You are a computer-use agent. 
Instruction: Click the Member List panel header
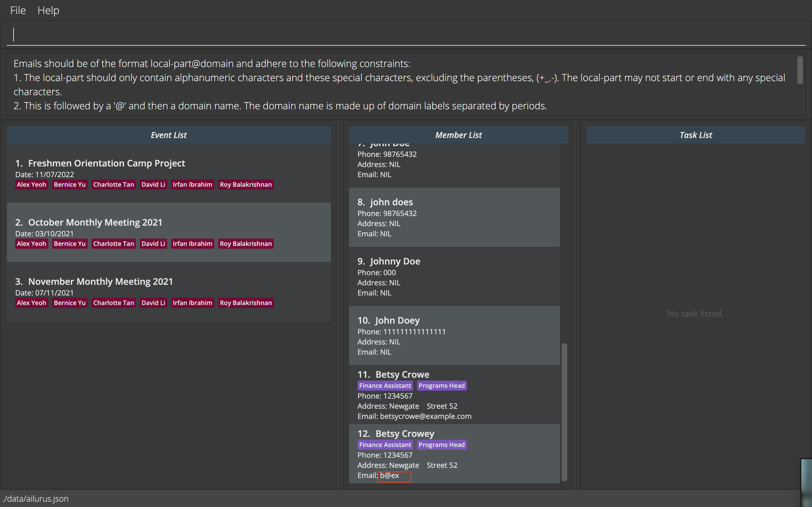(458, 135)
